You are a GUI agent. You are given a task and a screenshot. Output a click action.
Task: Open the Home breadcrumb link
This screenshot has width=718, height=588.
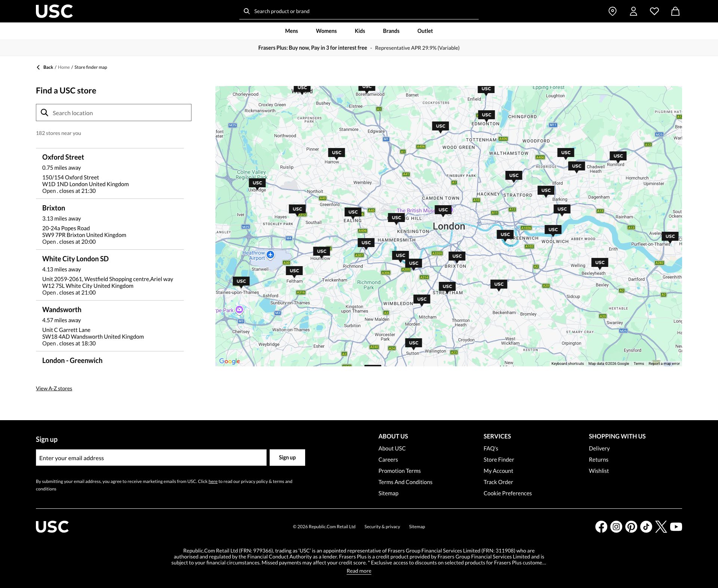click(x=64, y=67)
